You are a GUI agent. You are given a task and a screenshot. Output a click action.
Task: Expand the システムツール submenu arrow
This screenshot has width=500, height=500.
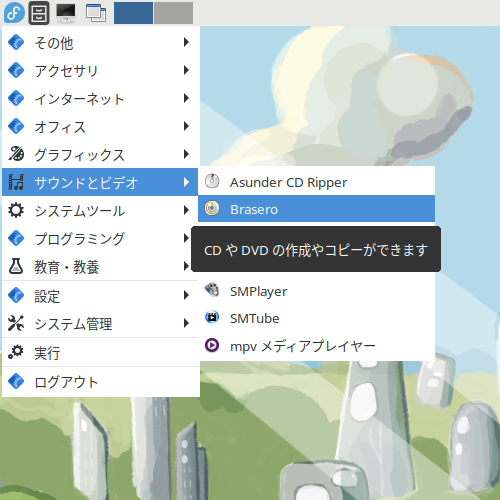(x=186, y=210)
